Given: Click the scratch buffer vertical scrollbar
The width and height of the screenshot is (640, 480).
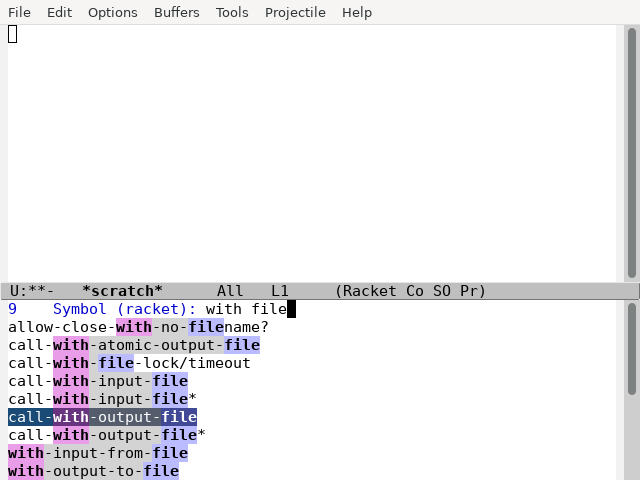Looking at the screenshot, I should (x=632, y=153).
